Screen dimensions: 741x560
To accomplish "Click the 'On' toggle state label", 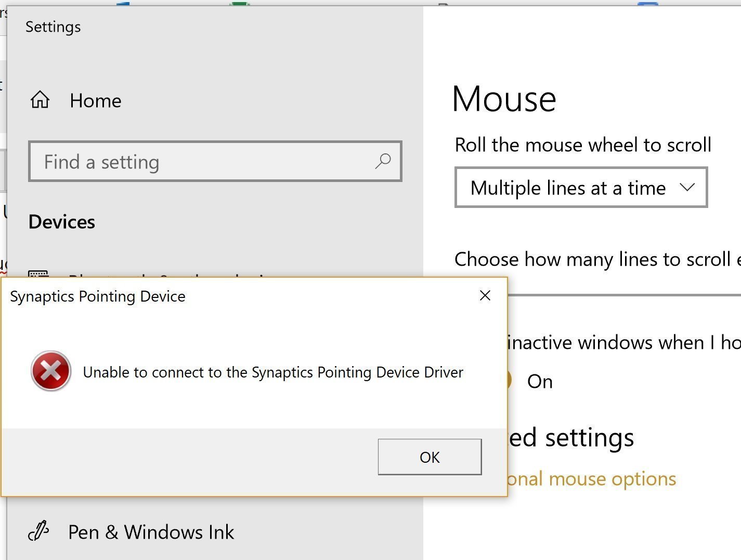I will (540, 381).
